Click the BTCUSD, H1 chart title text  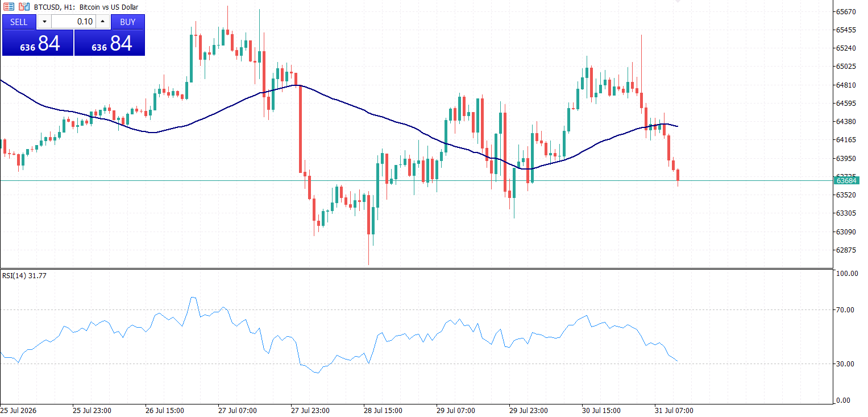[86, 7]
